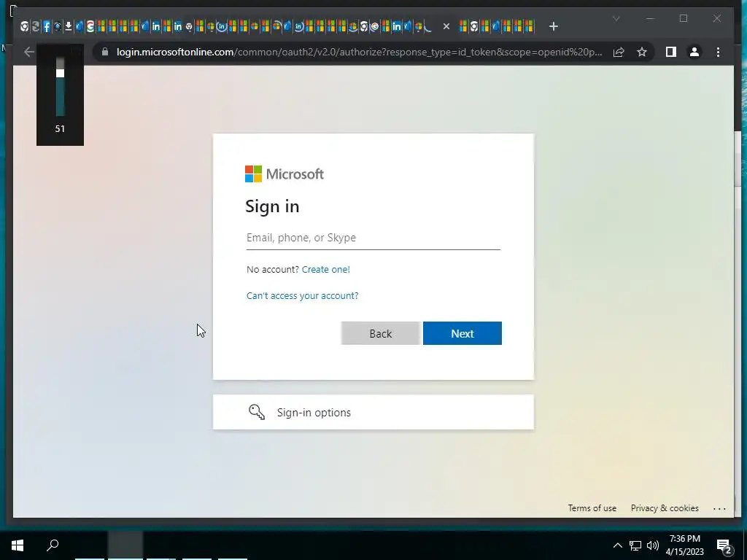Image resolution: width=747 pixels, height=560 pixels.
Task: Open Privacy & cookies link
Action: [665, 508]
